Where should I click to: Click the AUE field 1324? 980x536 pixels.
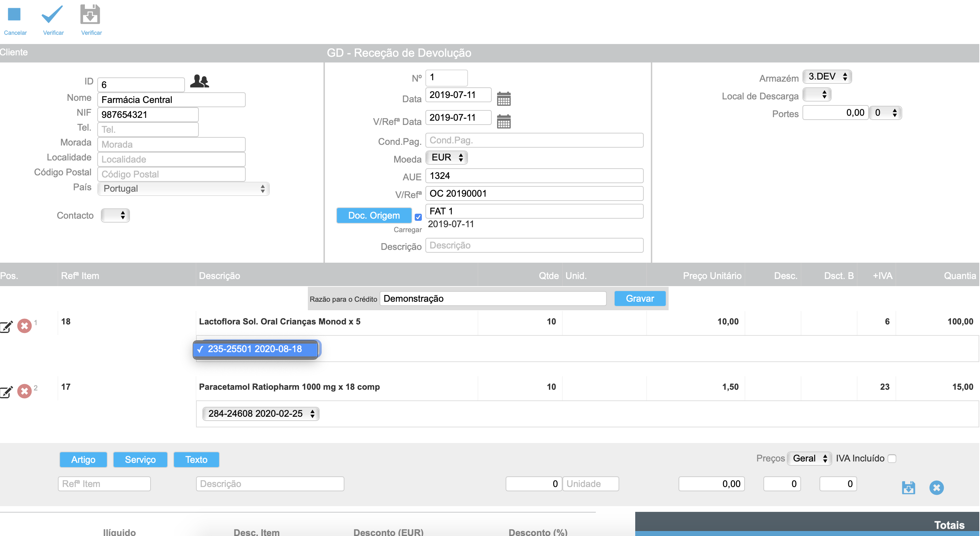click(x=534, y=176)
